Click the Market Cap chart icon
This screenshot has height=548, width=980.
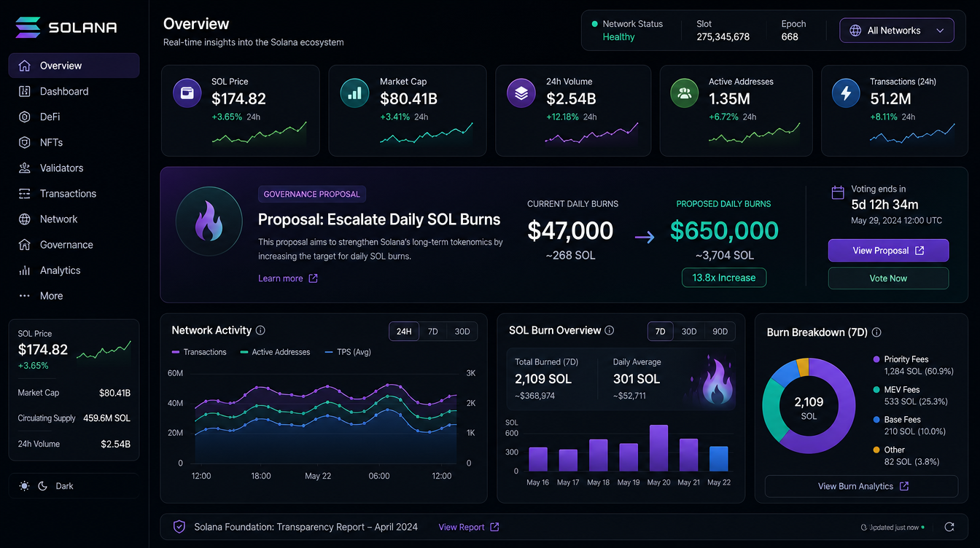point(355,93)
